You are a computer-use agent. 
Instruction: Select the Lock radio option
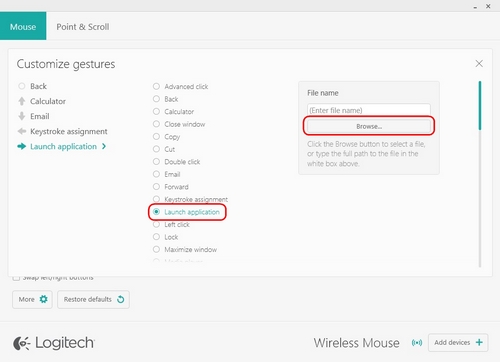tap(165, 237)
